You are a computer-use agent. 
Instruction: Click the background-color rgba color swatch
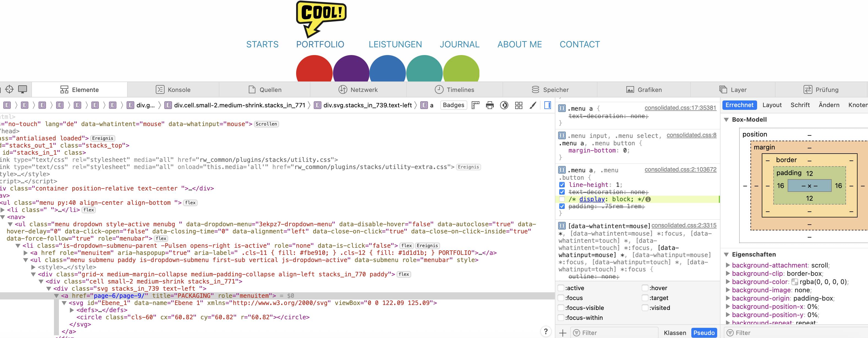795,282
